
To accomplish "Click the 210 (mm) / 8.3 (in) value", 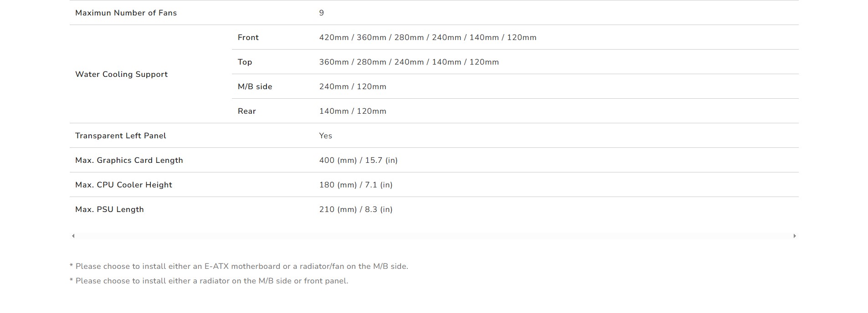I will click(x=356, y=209).
